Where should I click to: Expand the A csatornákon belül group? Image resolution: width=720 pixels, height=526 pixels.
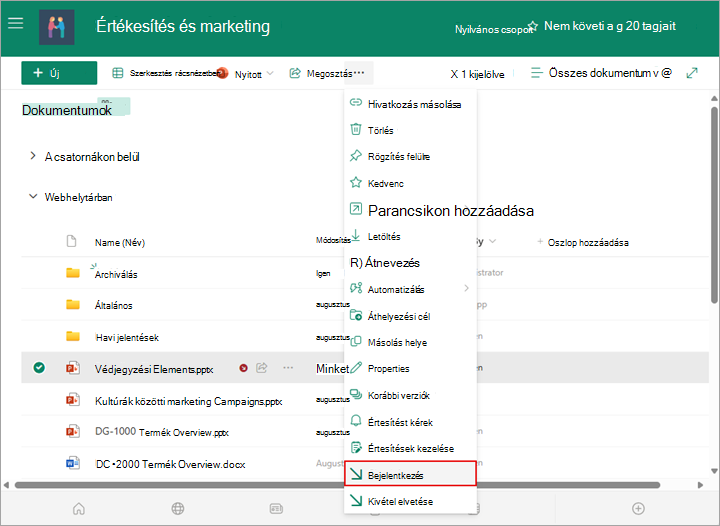(x=33, y=156)
